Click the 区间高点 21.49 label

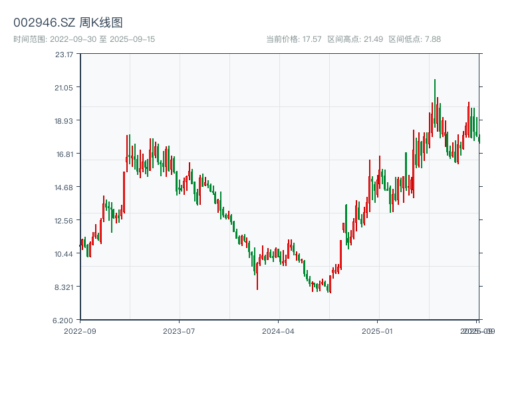pos(355,39)
